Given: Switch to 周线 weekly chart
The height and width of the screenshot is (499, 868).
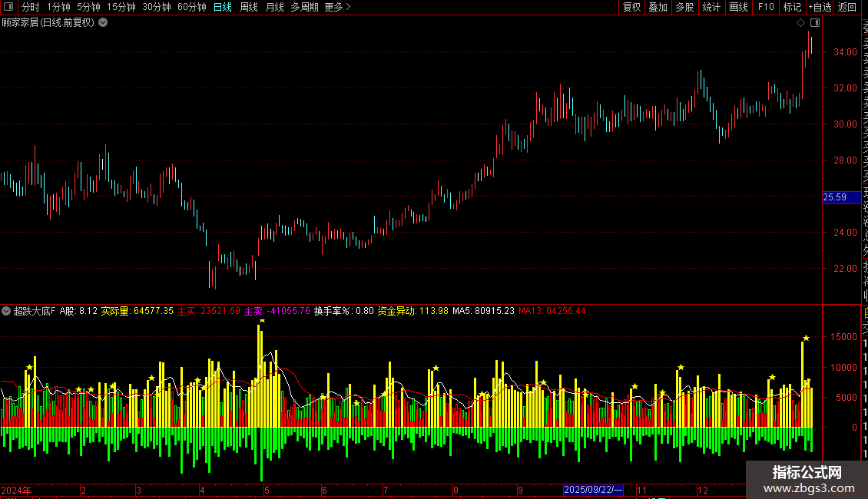Looking at the screenshot, I should click(x=249, y=7).
